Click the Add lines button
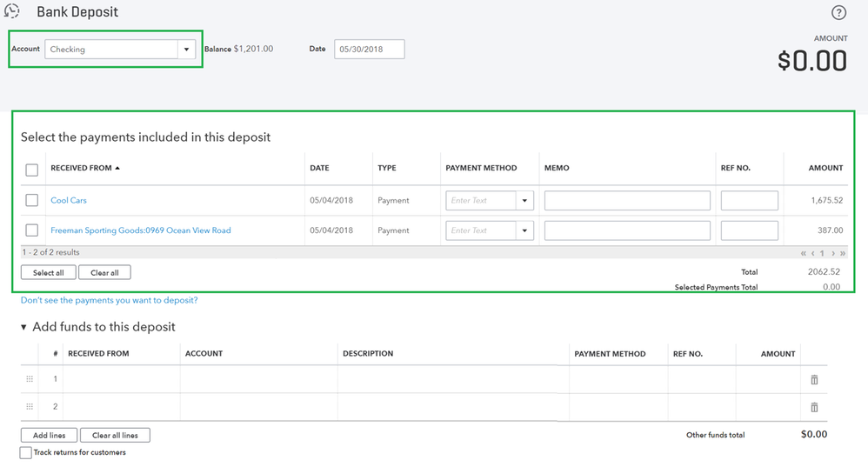 click(49, 435)
